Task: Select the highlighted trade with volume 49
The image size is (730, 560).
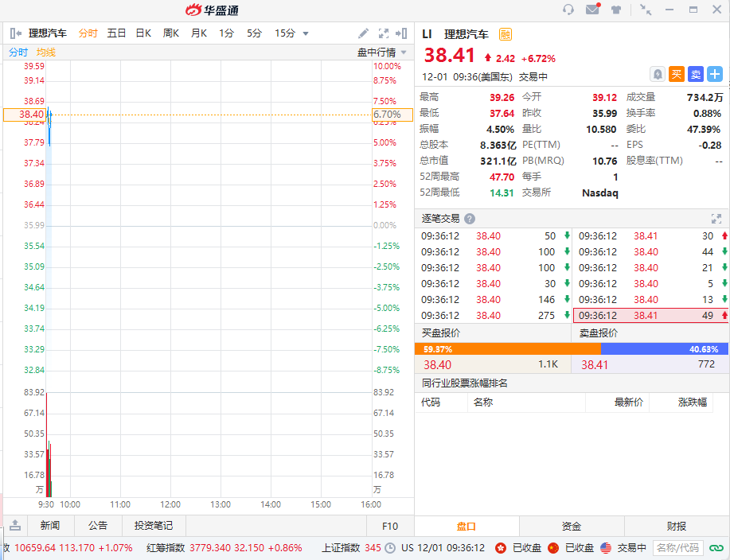Action: click(651, 315)
